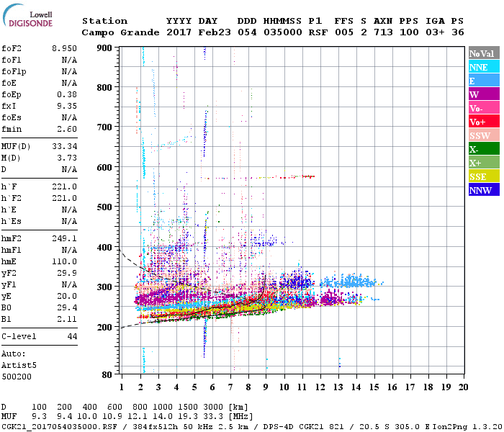
Task: Click the yF2 value 29.9
Action: click(67, 273)
